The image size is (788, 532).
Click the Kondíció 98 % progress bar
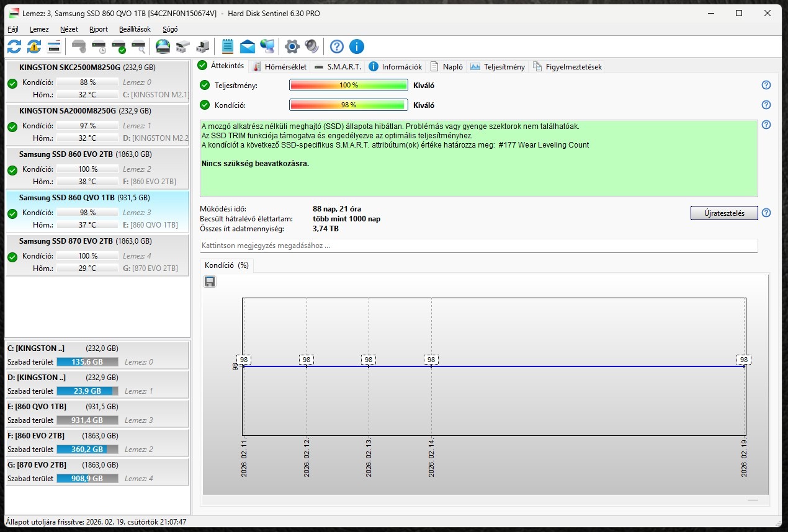coord(349,105)
